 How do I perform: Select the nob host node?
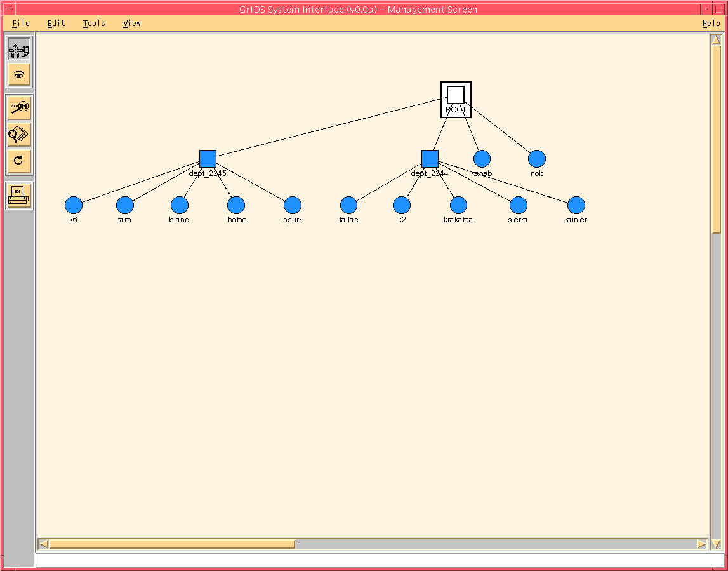click(x=537, y=159)
